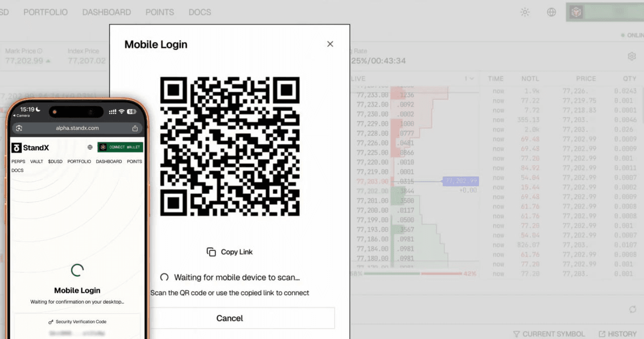Viewport: 644px width, 339px height.
Task: Expand the order book grouping dropdown
Action: point(469,78)
